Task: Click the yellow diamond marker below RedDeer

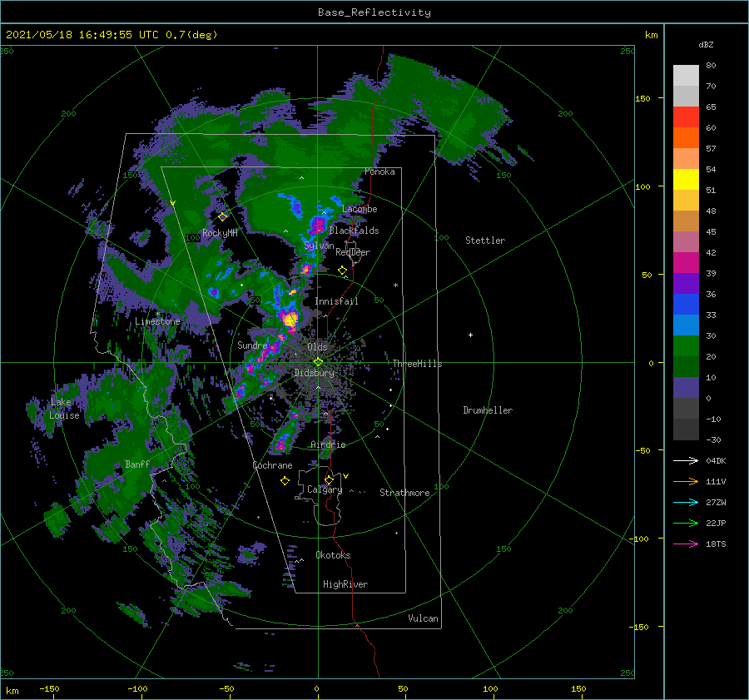Action: [x=343, y=271]
